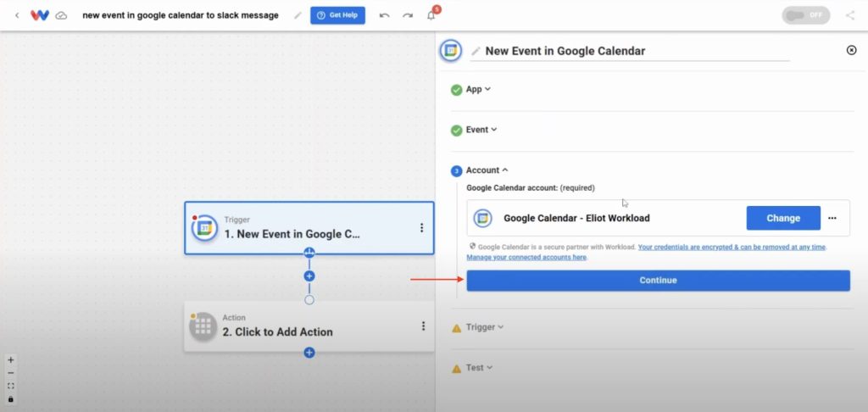Click the step title New Event in Google Calendar
The height and width of the screenshot is (412, 868).
pos(565,52)
